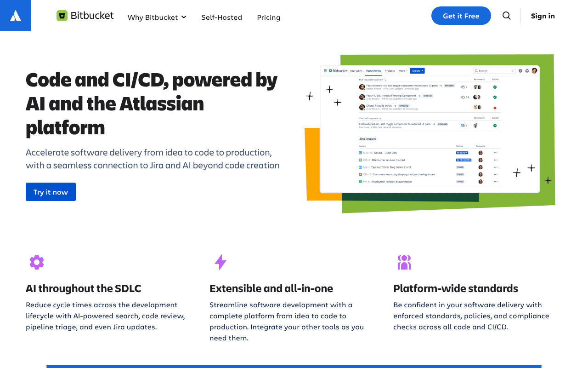Click the help question-mark icon in the mockup

[520, 71]
